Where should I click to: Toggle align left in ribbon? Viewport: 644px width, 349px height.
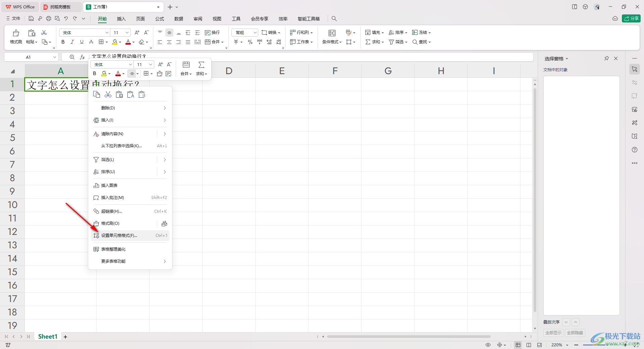pyautogui.click(x=160, y=42)
